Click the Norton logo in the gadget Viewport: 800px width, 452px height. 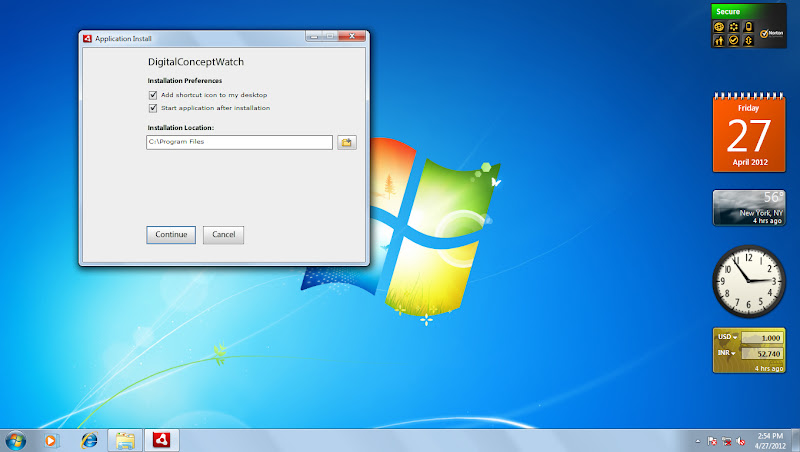(x=771, y=34)
